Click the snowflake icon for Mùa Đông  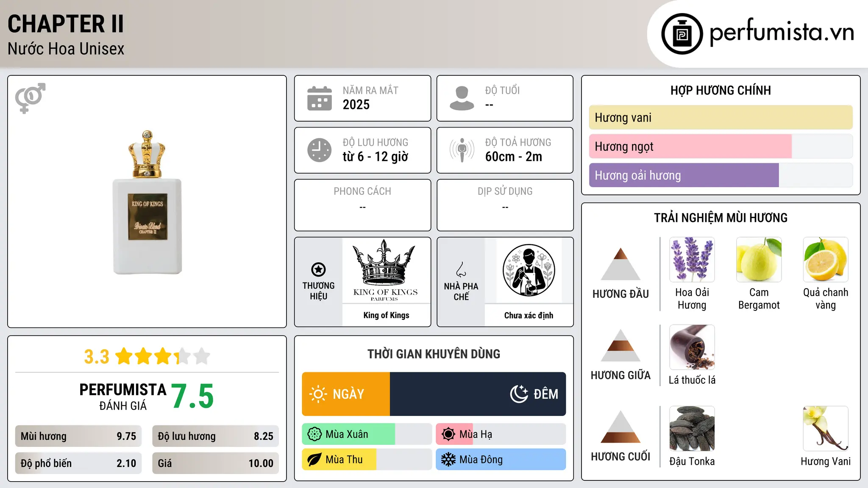point(448,460)
